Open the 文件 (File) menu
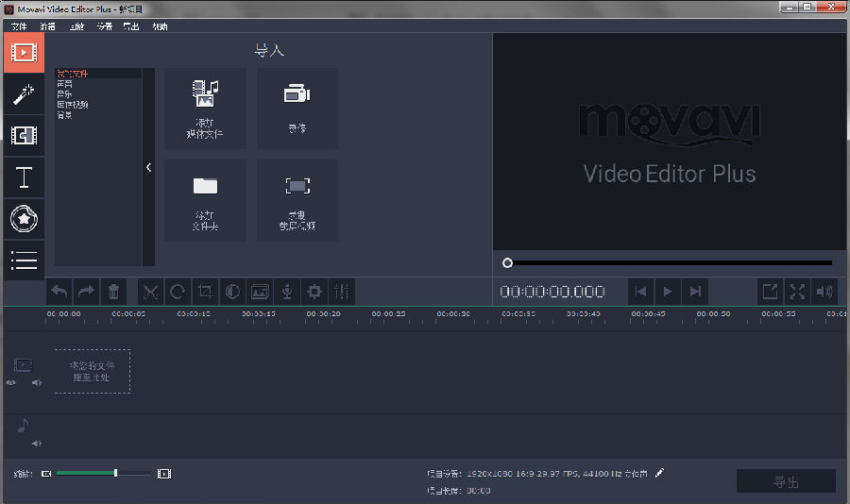 tap(19, 26)
